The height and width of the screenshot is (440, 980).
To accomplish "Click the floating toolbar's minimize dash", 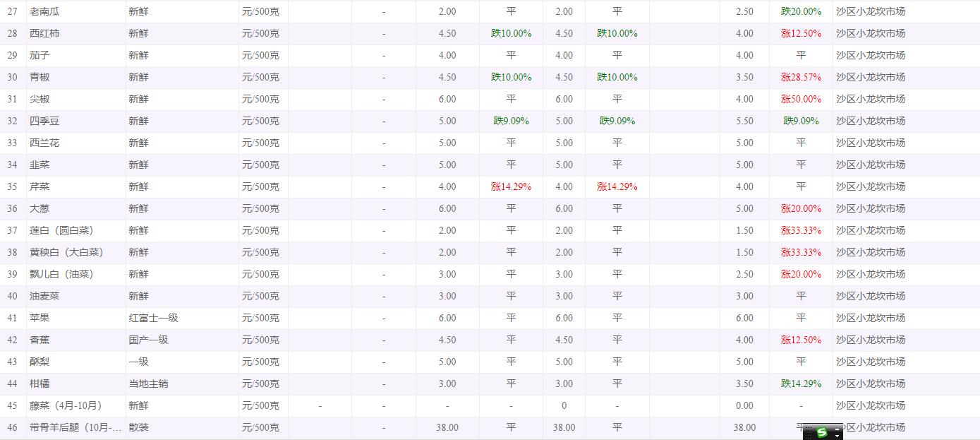I will click(837, 429).
